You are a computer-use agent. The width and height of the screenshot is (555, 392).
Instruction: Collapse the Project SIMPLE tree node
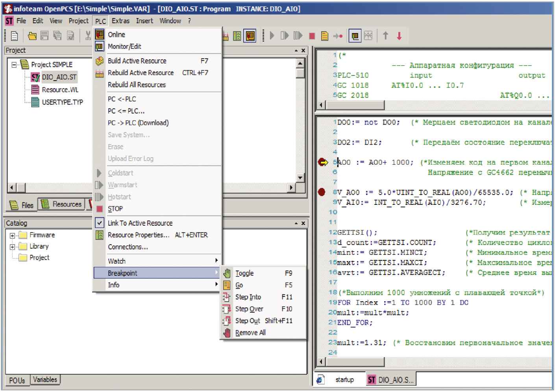14,65
